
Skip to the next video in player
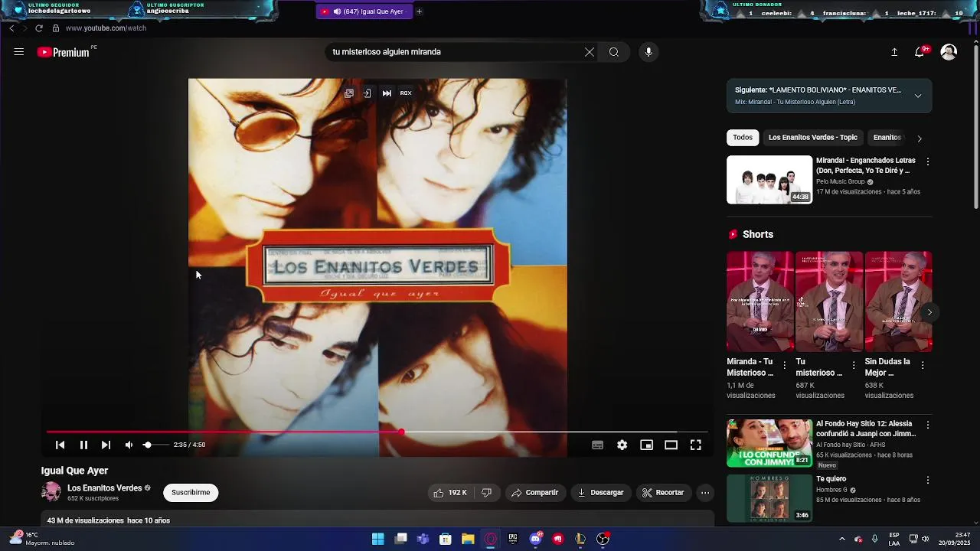(x=106, y=445)
